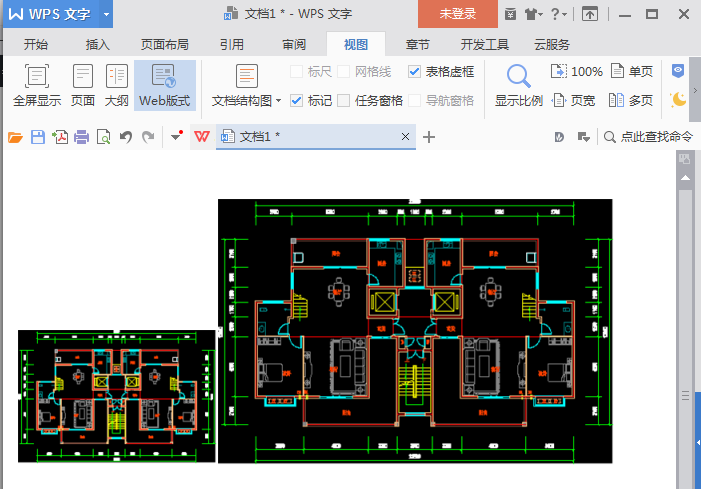Click the Web layout view button
701x489 pixels.
pos(164,85)
